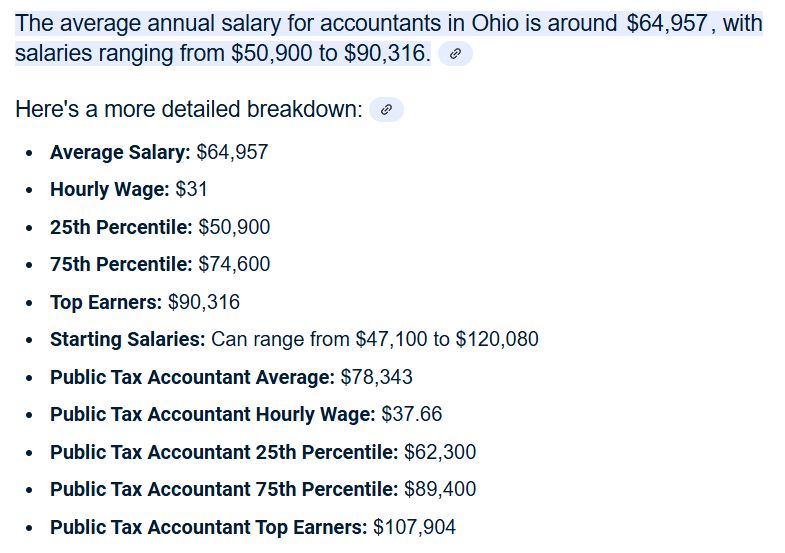Click the "Public Tax Accountant 75th Percentile:" label

[224, 489]
